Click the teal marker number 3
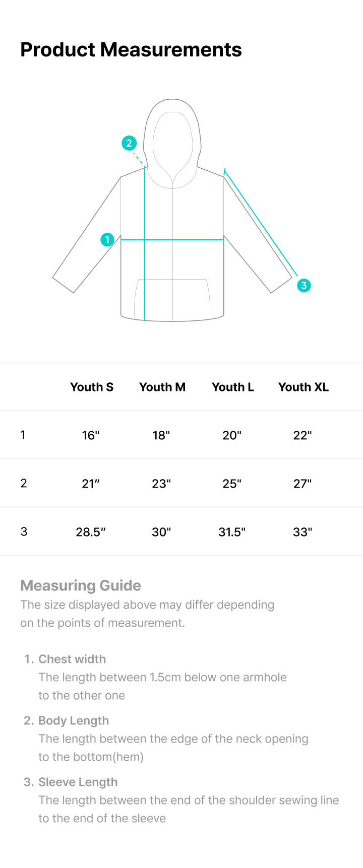This screenshot has width=363, height=868. 304,285
